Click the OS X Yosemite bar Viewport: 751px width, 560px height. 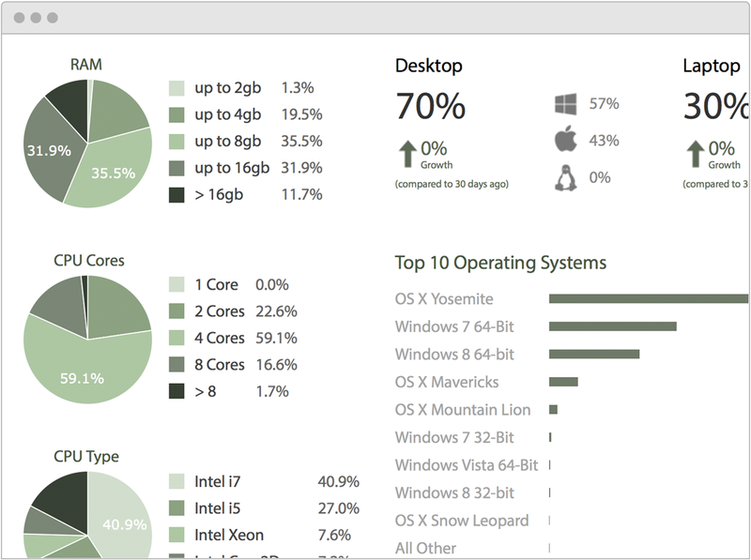tap(649, 298)
